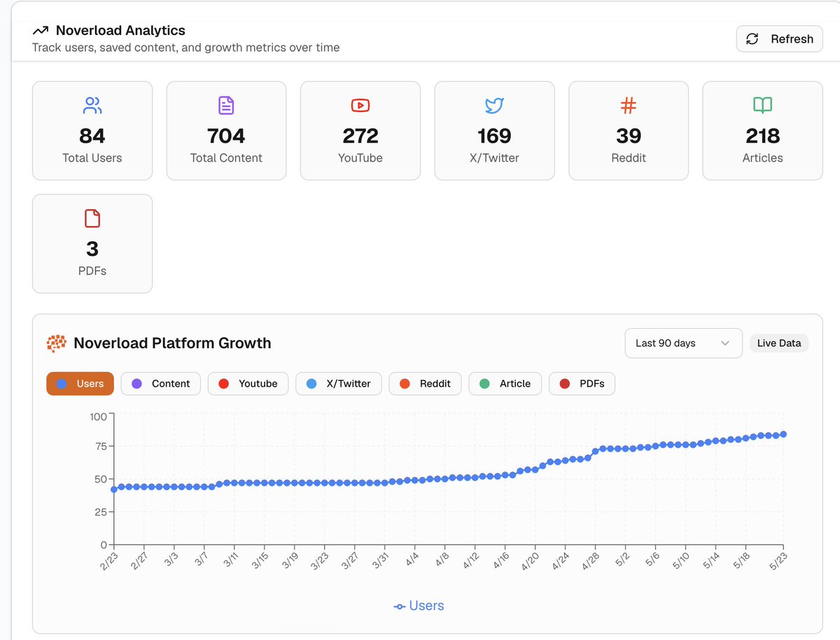Click the purple dot in Content chip
The width and height of the screenshot is (840, 640).
point(136,384)
